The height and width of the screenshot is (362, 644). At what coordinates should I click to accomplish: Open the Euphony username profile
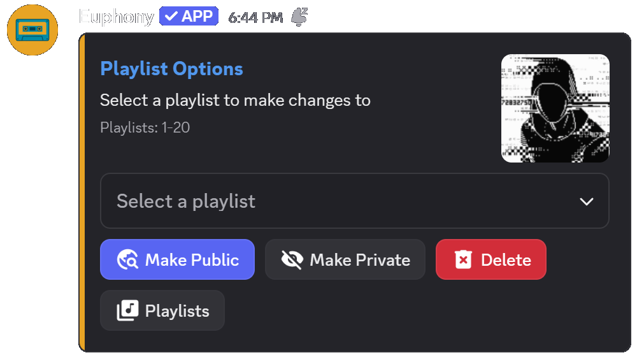(116, 17)
